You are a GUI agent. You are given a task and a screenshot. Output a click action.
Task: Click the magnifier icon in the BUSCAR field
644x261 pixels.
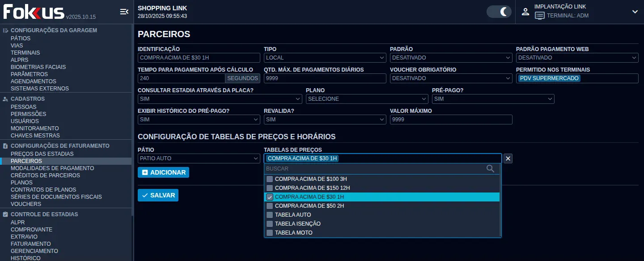click(x=490, y=169)
